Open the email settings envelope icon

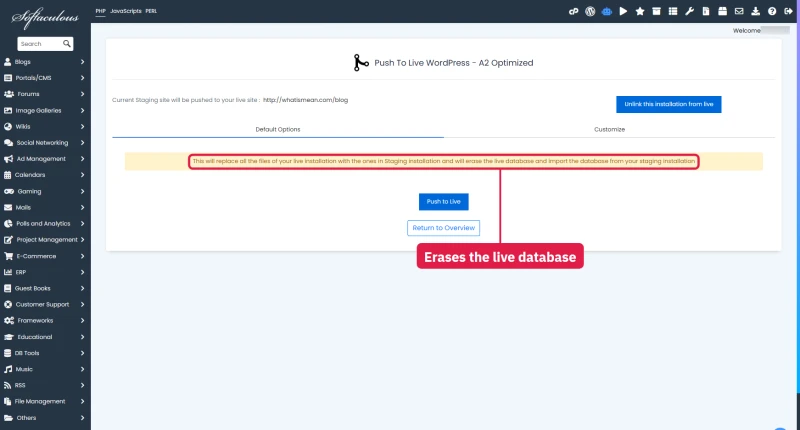click(739, 11)
